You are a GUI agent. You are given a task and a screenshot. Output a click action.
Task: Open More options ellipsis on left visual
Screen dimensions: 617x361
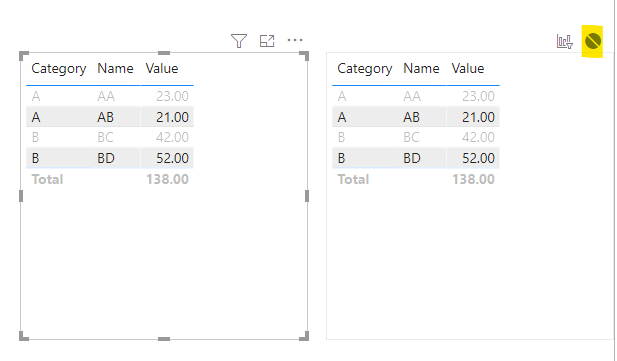click(x=295, y=40)
